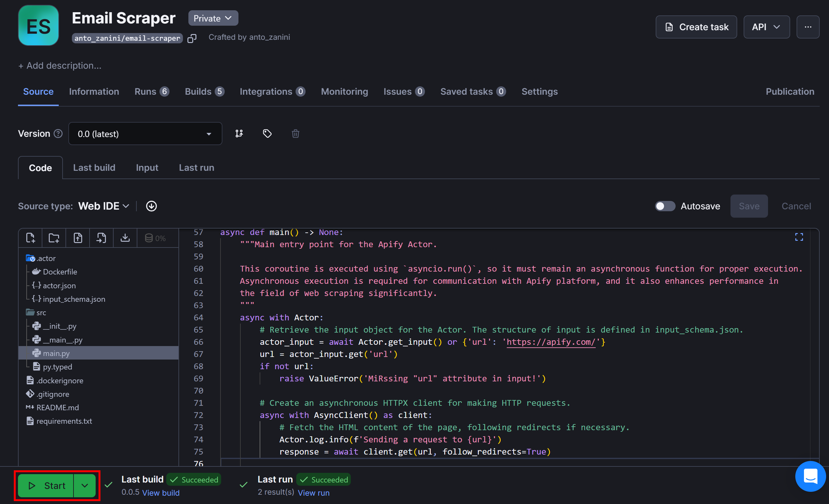This screenshot has height=504, width=829.
Task: Switch to the Monitoring tab
Action: click(344, 91)
